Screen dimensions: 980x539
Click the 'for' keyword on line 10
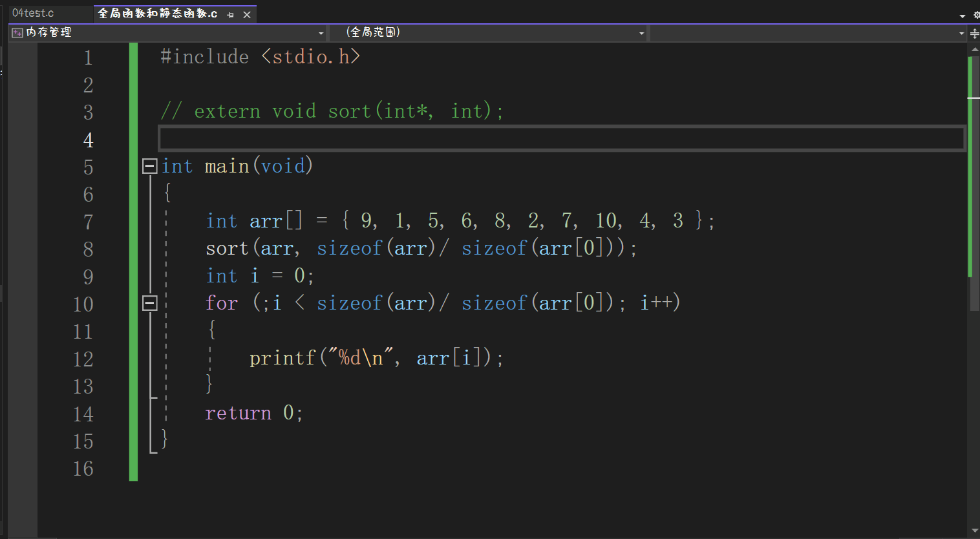(x=222, y=303)
